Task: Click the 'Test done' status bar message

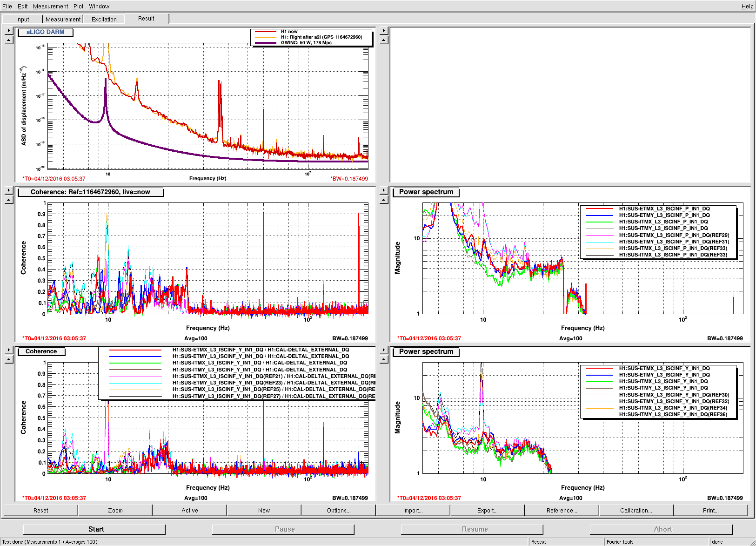Action: coord(50,542)
